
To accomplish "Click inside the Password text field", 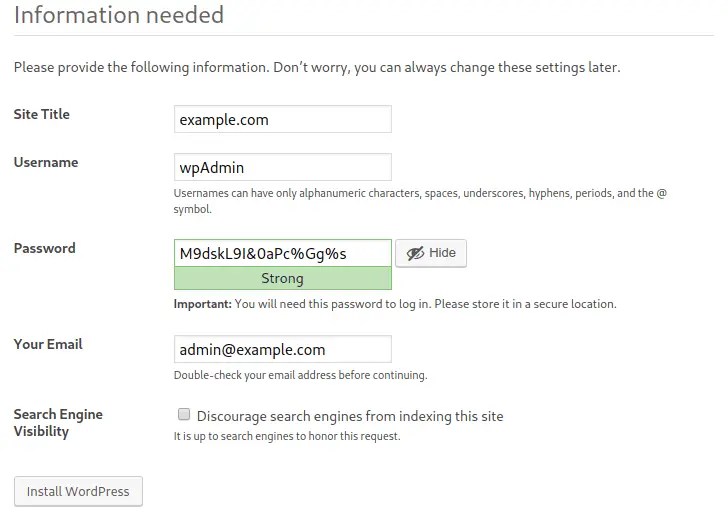I will tap(283, 253).
